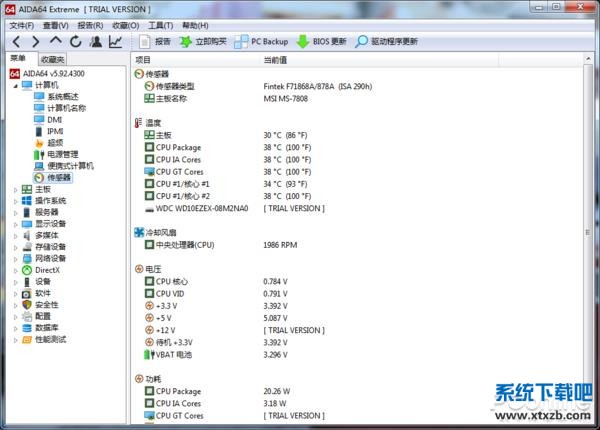Open the 文件(F) menu
This screenshot has height=430, width=600.
[21, 25]
